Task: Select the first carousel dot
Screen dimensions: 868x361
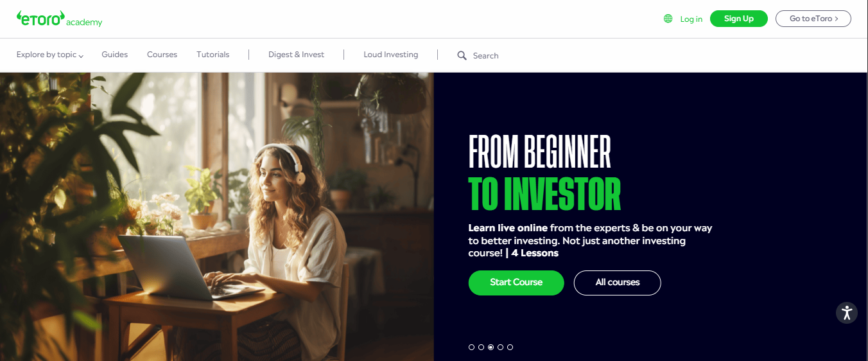Action: (x=472, y=347)
